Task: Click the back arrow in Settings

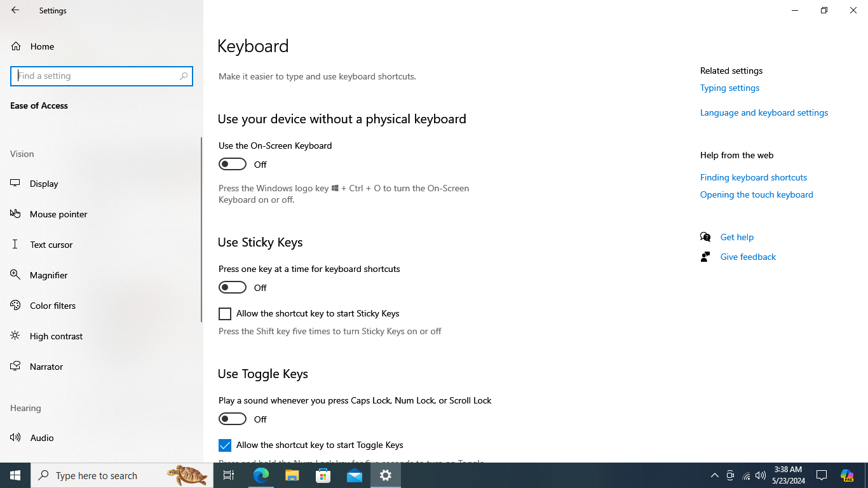Action: (x=15, y=10)
